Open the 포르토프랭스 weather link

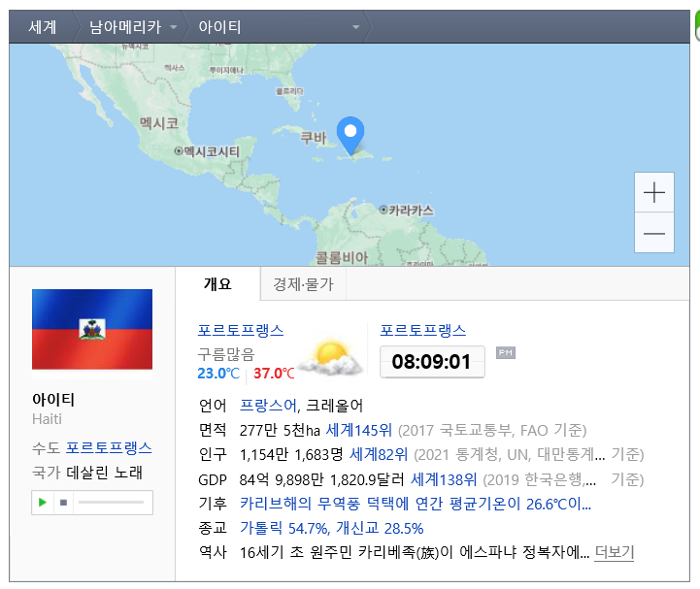click(241, 330)
